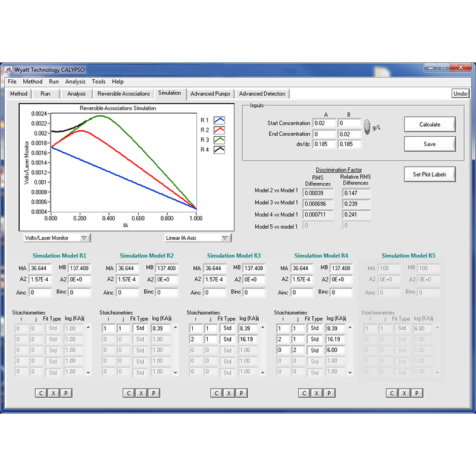Open Fit Type Std in R3 first row

point(227,328)
